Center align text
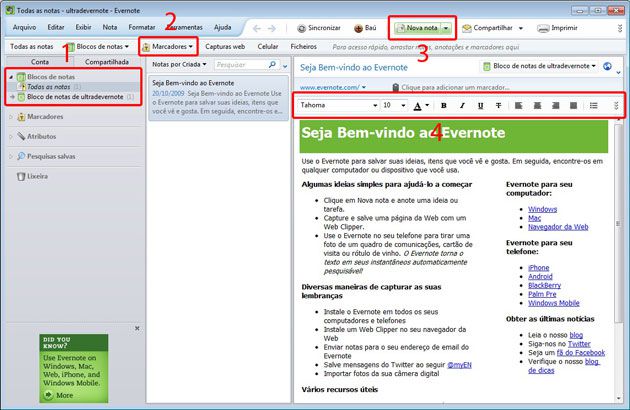The width and height of the screenshot is (630, 410). tap(537, 105)
